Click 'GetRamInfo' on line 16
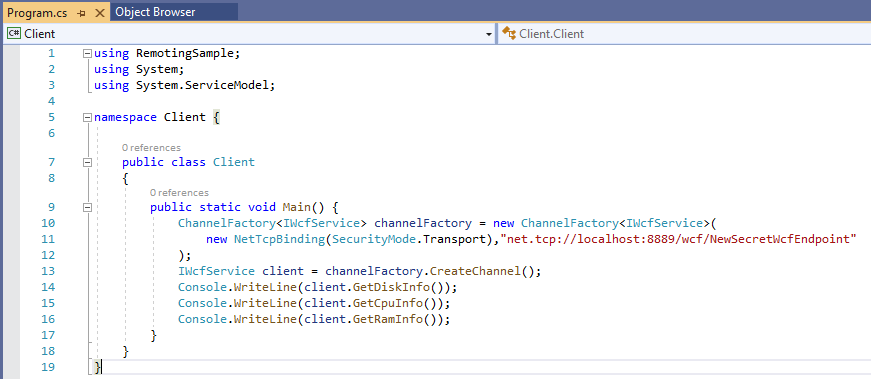The width and height of the screenshot is (871, 379). [x=388, y=320]
